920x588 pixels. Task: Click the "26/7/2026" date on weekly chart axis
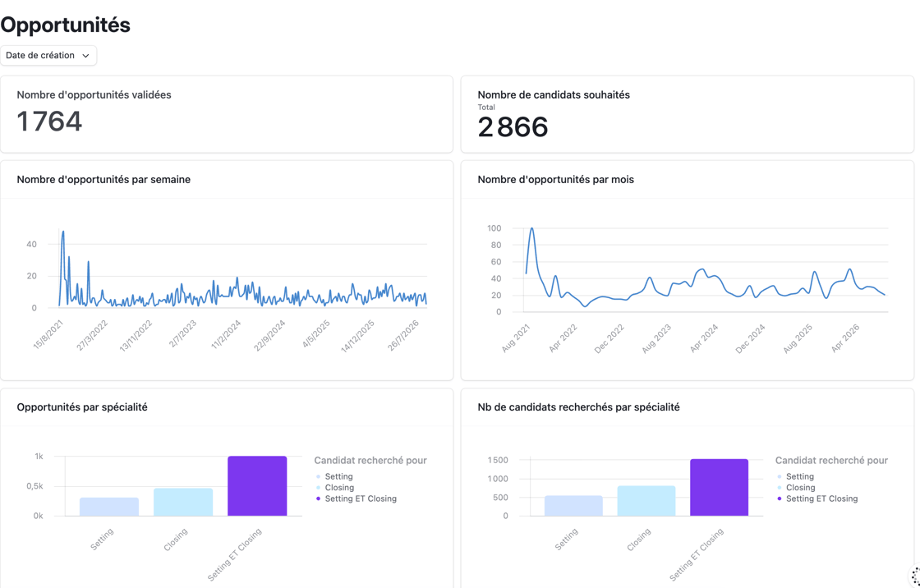point(403,336)
